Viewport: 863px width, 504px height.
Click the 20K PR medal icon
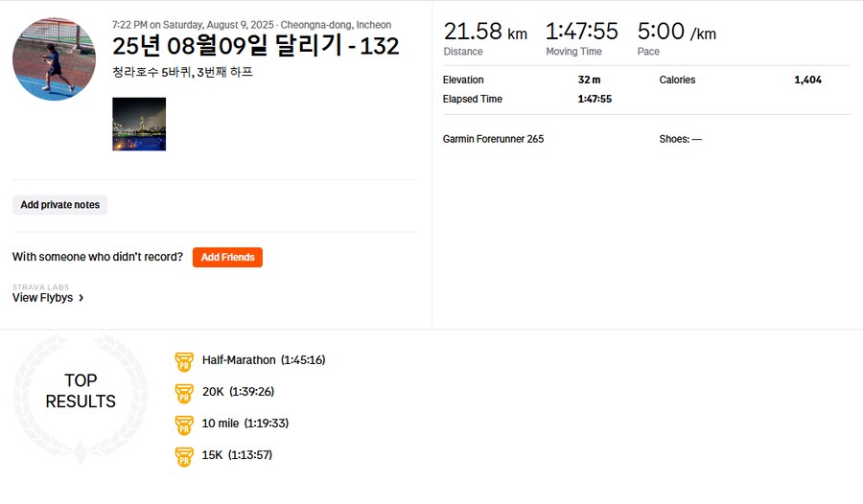coord(184,393)
